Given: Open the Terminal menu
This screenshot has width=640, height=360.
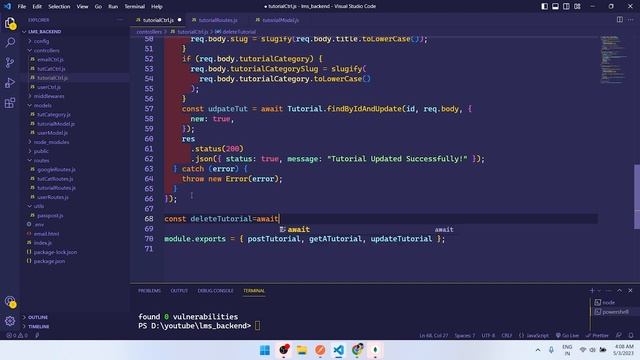Looking at the screenshot, I should 134,7.
